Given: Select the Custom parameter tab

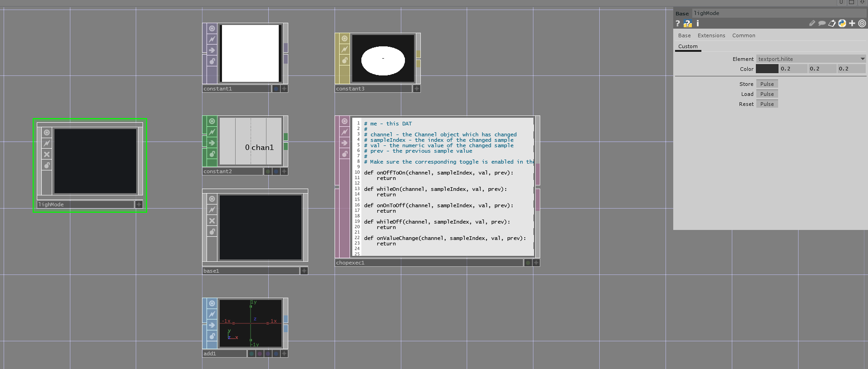Looking at the screenshot, I should coord(688,46).
